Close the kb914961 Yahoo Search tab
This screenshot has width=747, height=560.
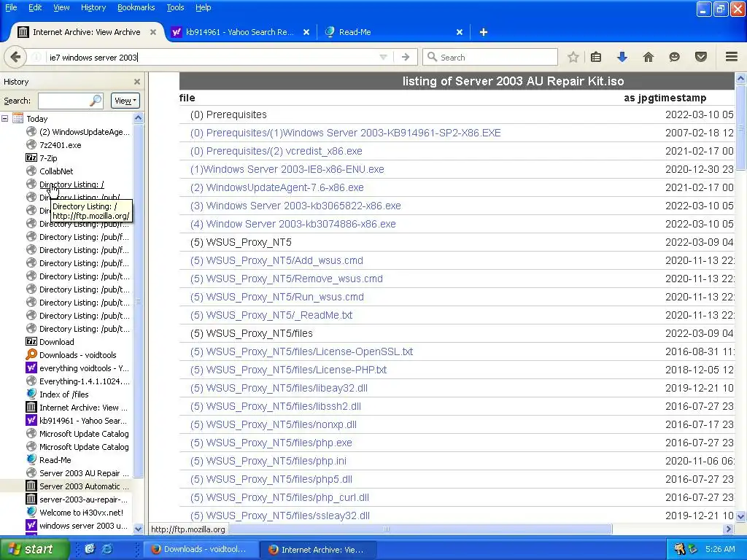[306, 32]
